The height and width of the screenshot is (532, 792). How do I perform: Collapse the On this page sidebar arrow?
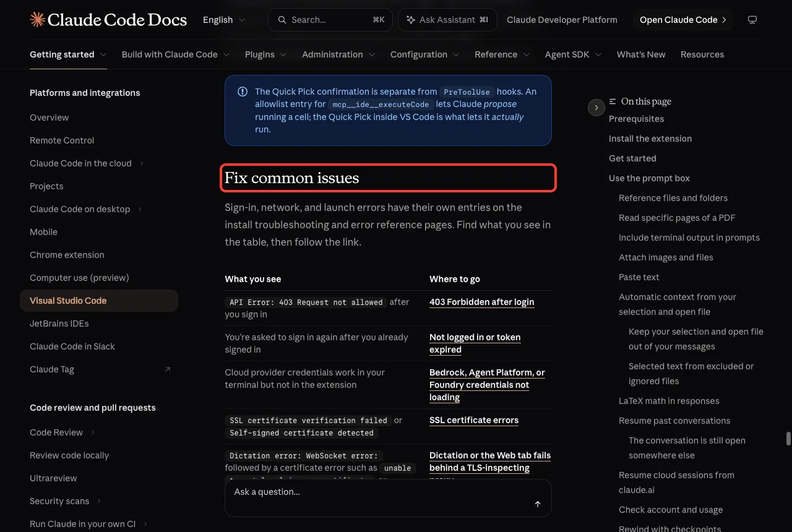click(596, 108)
